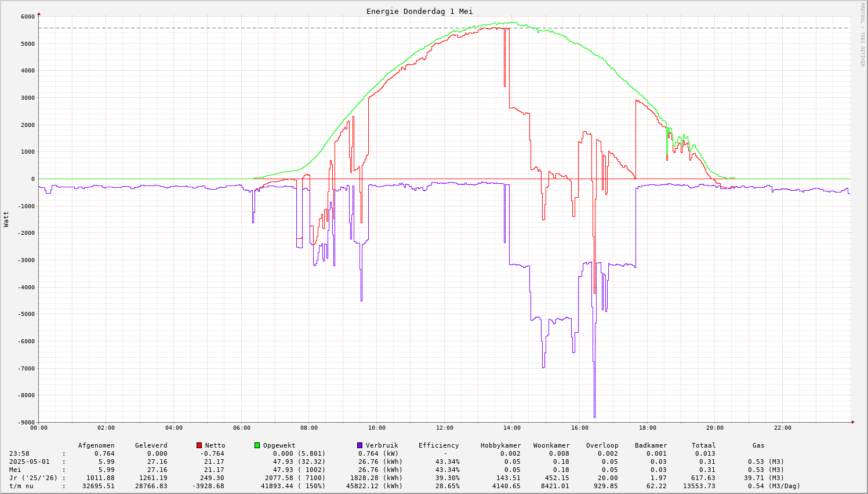Select the Afgenomen column header
This screenshot has width=868, height=494.
96,445
